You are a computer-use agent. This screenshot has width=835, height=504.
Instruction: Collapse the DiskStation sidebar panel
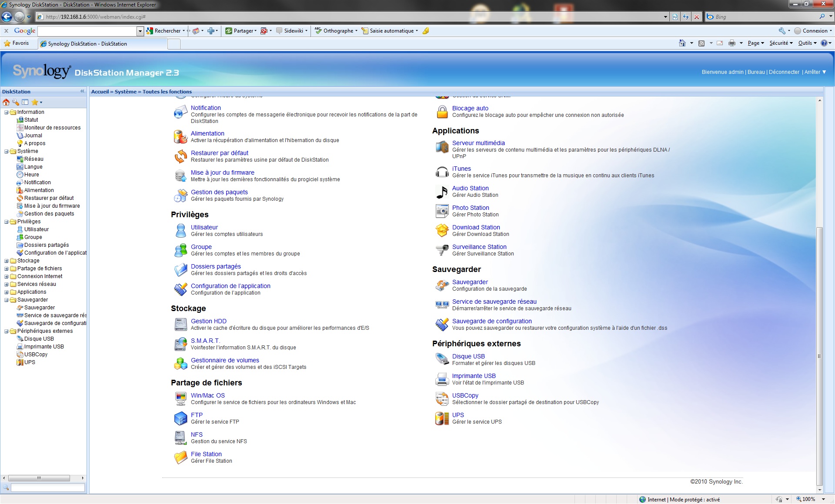[x=82, y=91]
